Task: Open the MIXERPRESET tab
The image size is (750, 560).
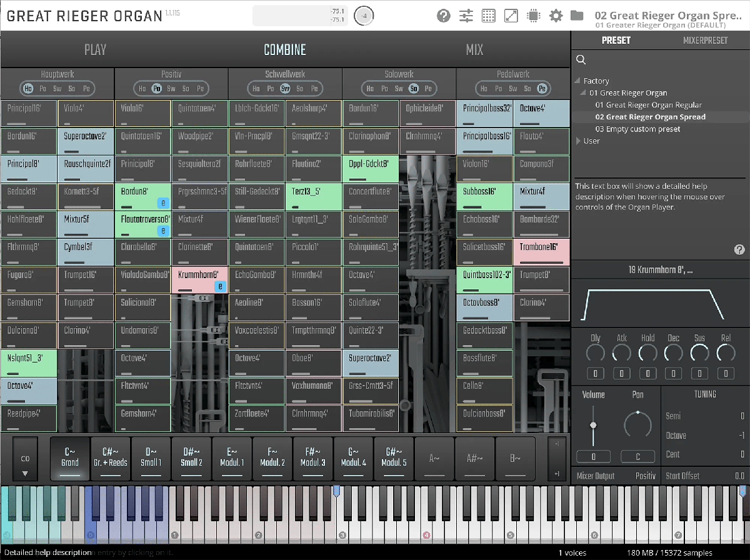Action: click(705, 41)
